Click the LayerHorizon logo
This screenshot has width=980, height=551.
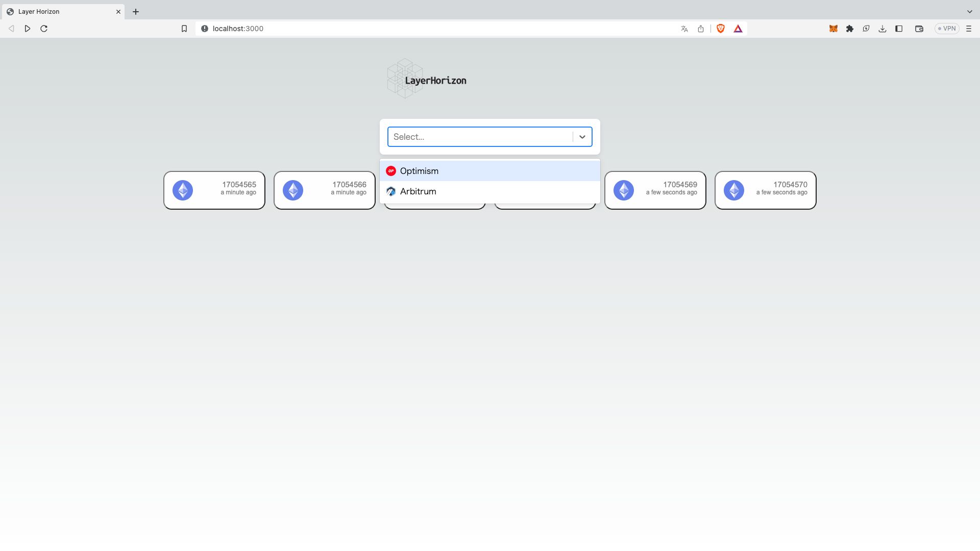[427, 79]
